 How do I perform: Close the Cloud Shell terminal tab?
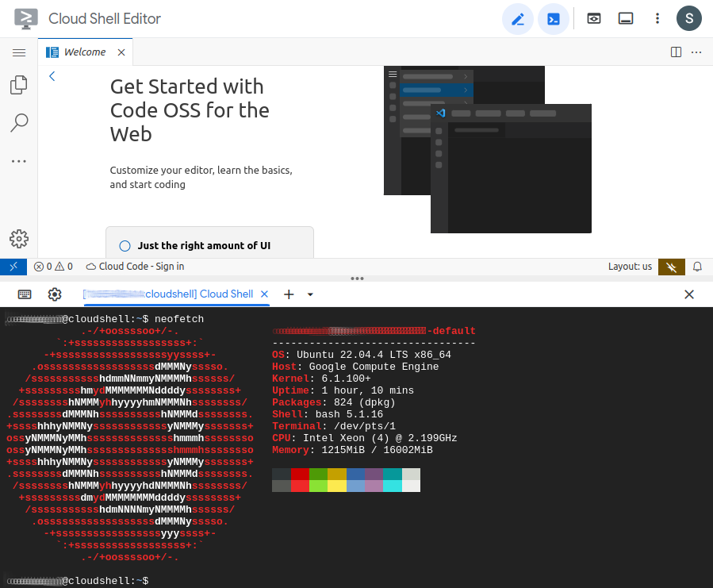point(264,294)
